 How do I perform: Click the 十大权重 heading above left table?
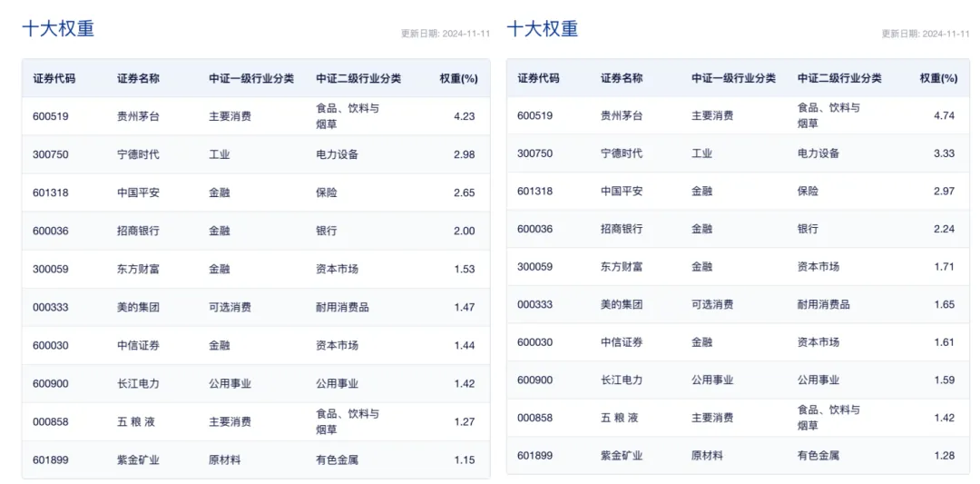click(58, 28)
